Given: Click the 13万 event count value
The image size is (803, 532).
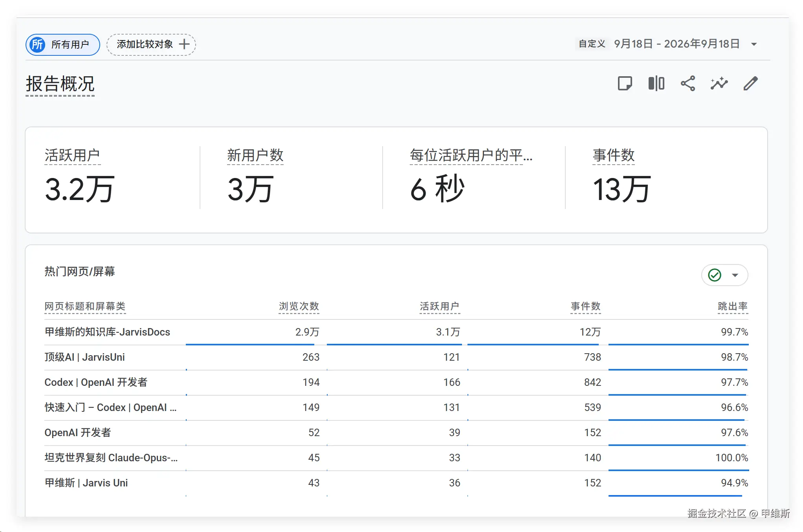Looking at the screenshot, I should point(622,189).
